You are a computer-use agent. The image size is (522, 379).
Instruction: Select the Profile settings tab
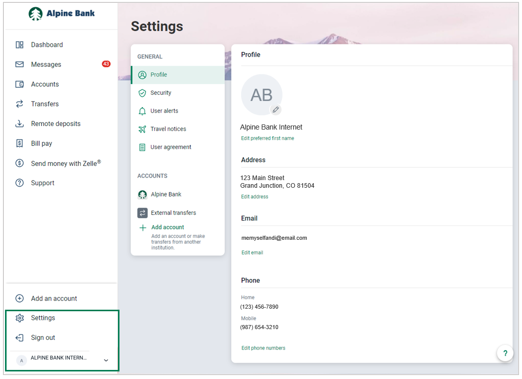coord(178,75)
